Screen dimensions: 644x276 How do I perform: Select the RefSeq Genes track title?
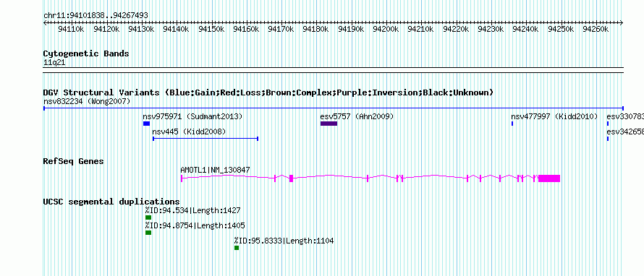74,161
